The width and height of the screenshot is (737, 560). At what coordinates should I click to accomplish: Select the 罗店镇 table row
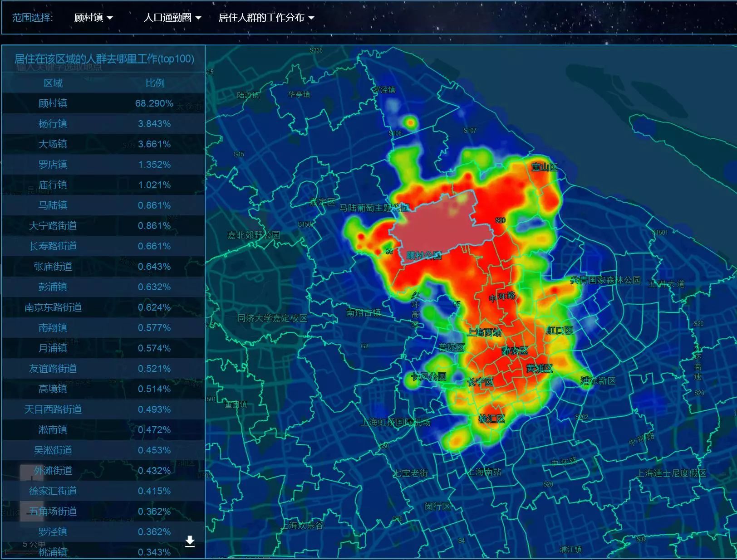click(103, 165)
